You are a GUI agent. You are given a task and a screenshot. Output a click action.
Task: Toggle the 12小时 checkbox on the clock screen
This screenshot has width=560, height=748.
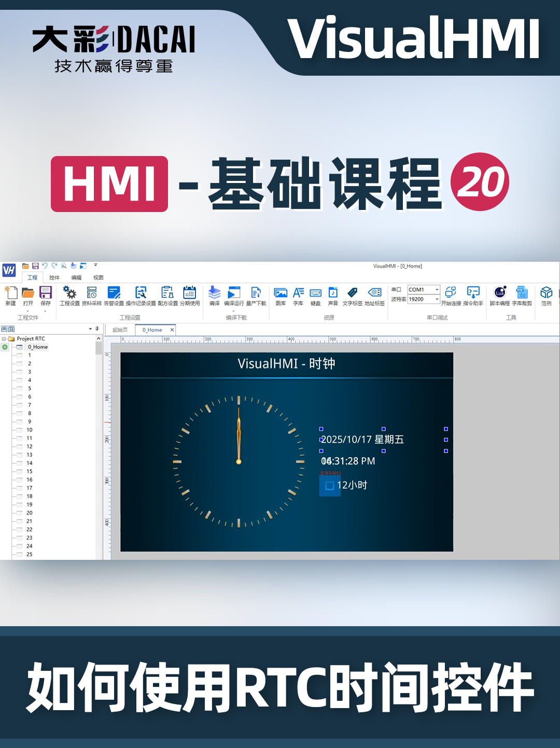coord(329,486)
